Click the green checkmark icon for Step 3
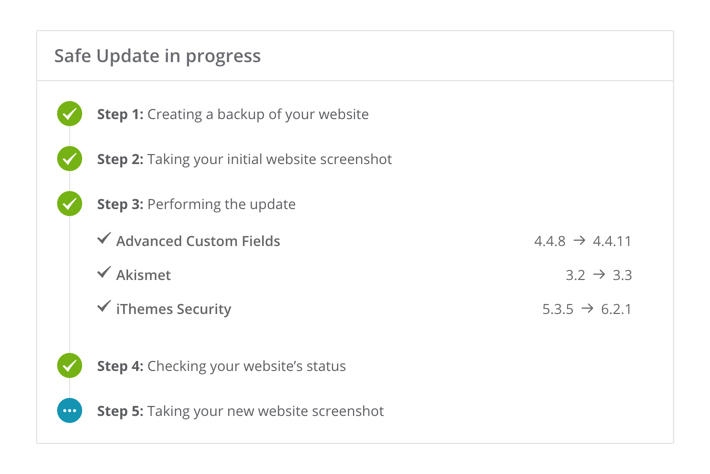 click(69, 204)
